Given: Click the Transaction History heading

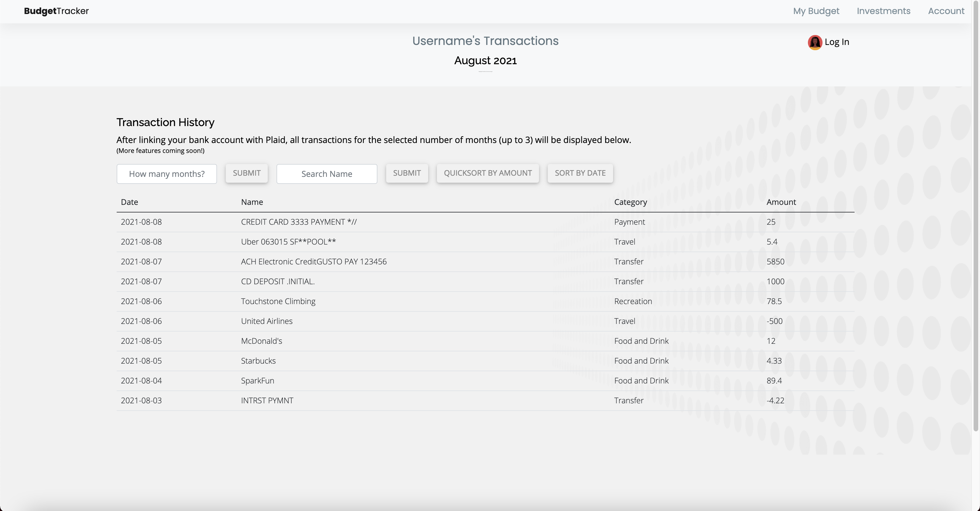Looking at the screenshot, I should 165,122.
